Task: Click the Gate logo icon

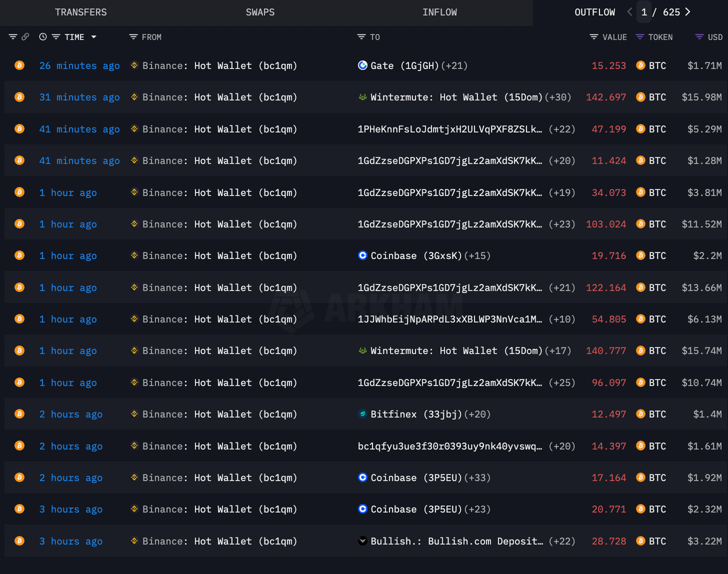Action: coord(363,66)
